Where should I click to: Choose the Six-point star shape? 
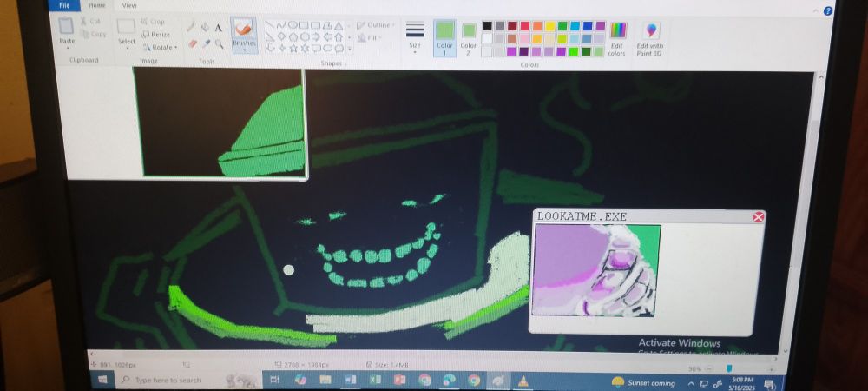pos(305,48)
